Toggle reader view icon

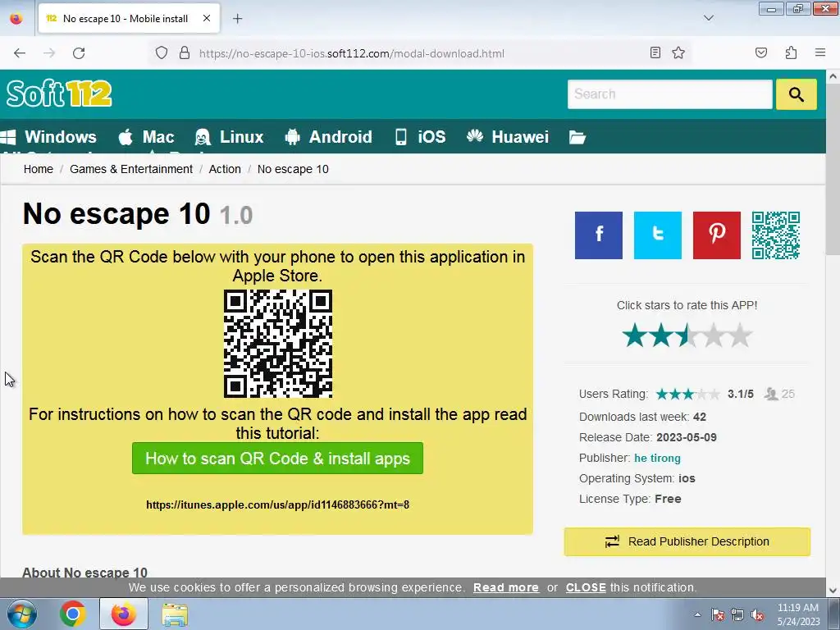pyautogui.click(x=655, y=52)
